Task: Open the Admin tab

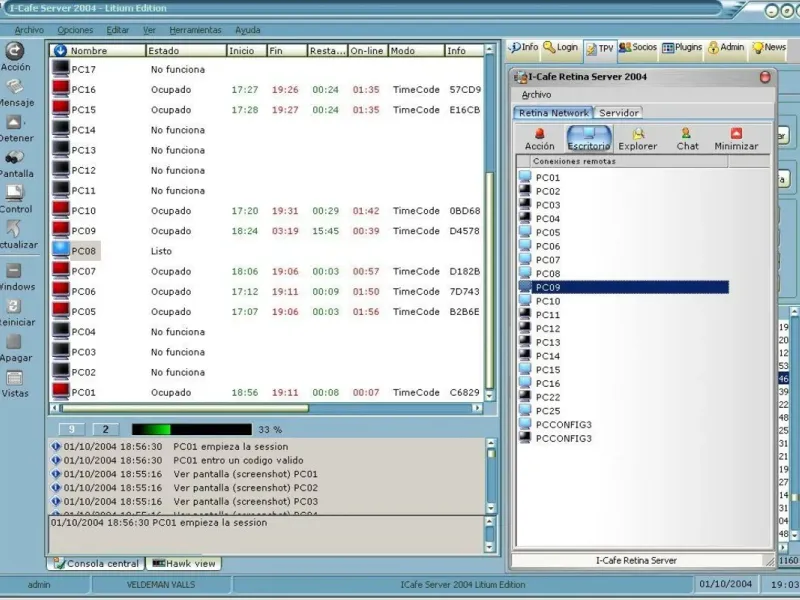Action: click(726, 47)
